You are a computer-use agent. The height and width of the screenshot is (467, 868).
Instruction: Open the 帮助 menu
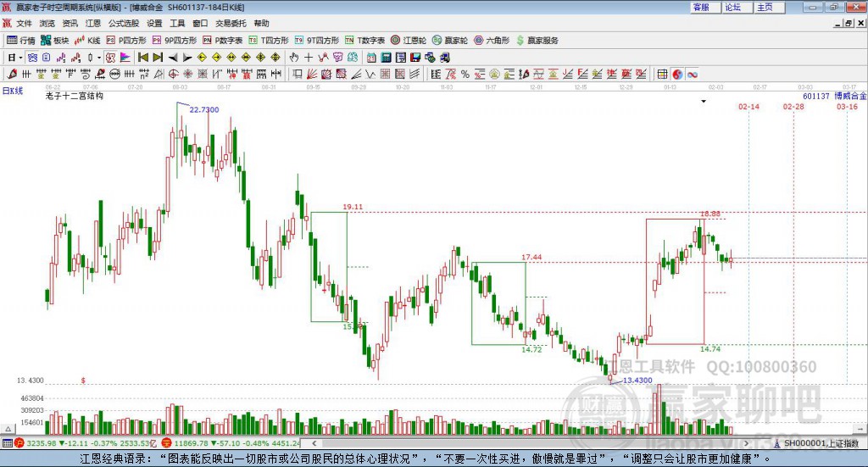coord(261,23)
